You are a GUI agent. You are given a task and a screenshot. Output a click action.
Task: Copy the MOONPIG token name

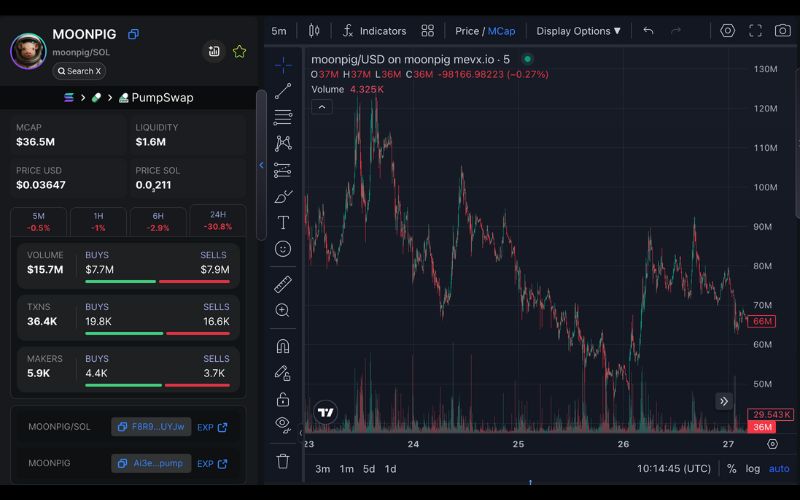coord(133,34)
